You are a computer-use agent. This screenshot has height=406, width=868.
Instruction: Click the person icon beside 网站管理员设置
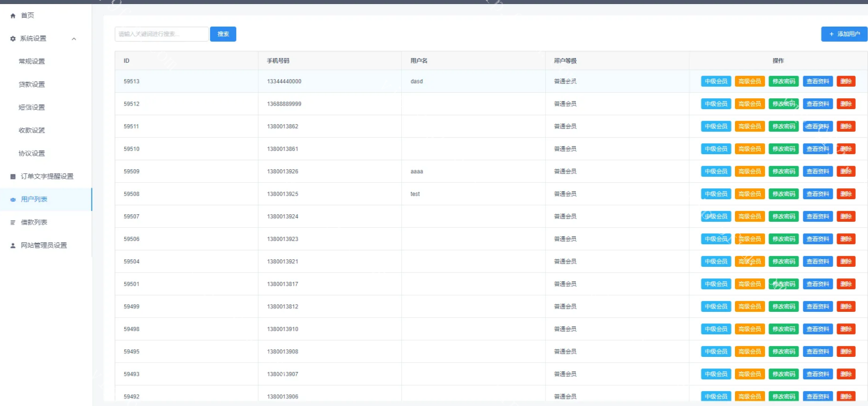[12, 246]
